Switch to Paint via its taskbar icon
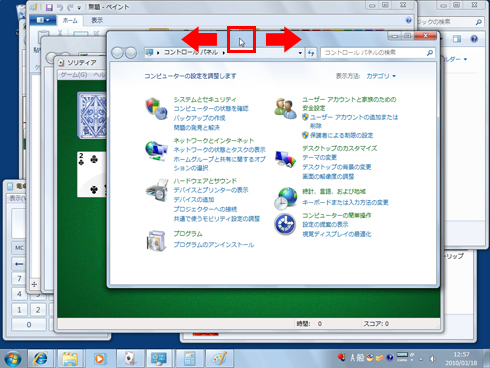Image resolution: width=490 pixels, height=368 pixels. (x=218, y=359)
